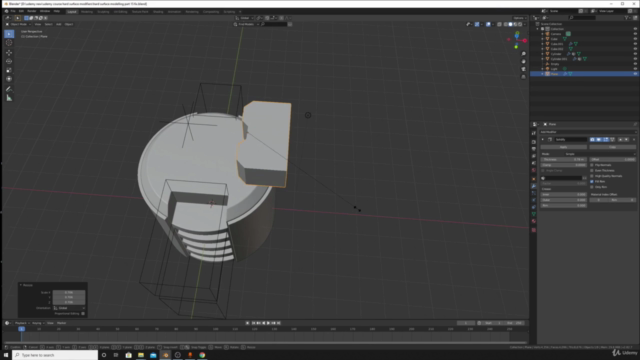The height and width of the screenshot is (360, 640).
Task: Enable the Even Thickness checkbox
Action: pos(592,170)
